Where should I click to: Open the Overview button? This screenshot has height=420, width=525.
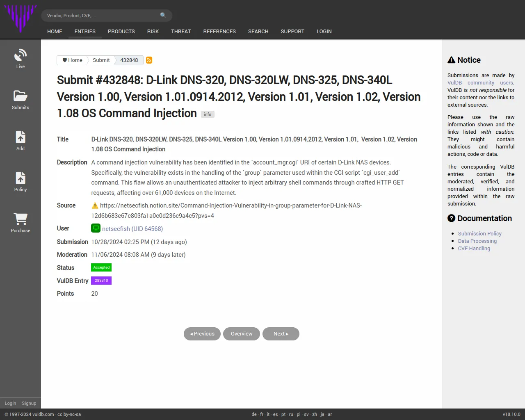click(242, 334)
